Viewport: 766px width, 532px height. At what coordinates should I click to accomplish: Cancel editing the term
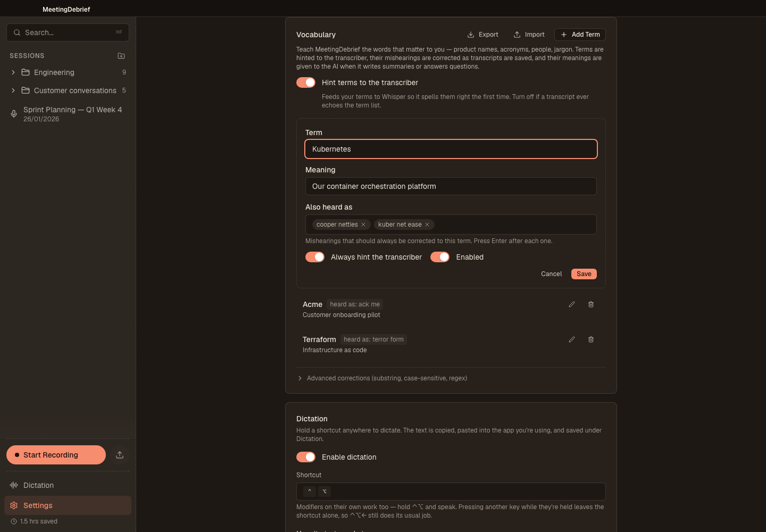pos(551,274)
